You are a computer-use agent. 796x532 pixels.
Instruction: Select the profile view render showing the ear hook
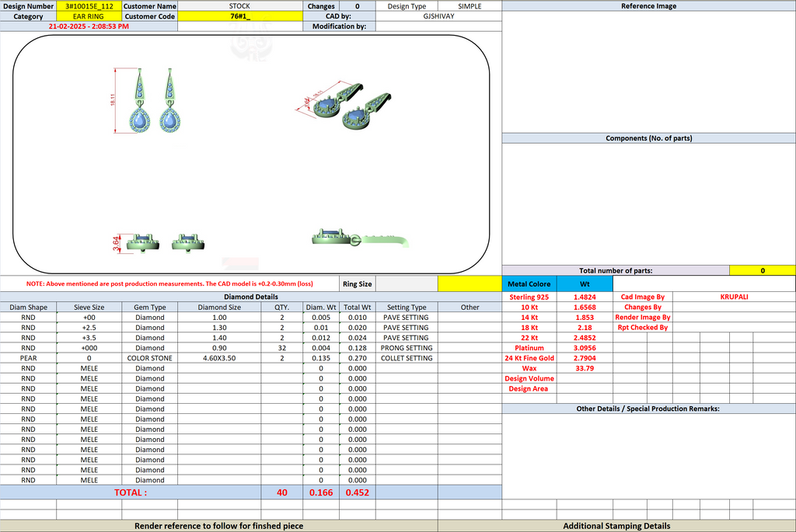tap(360, 238)
